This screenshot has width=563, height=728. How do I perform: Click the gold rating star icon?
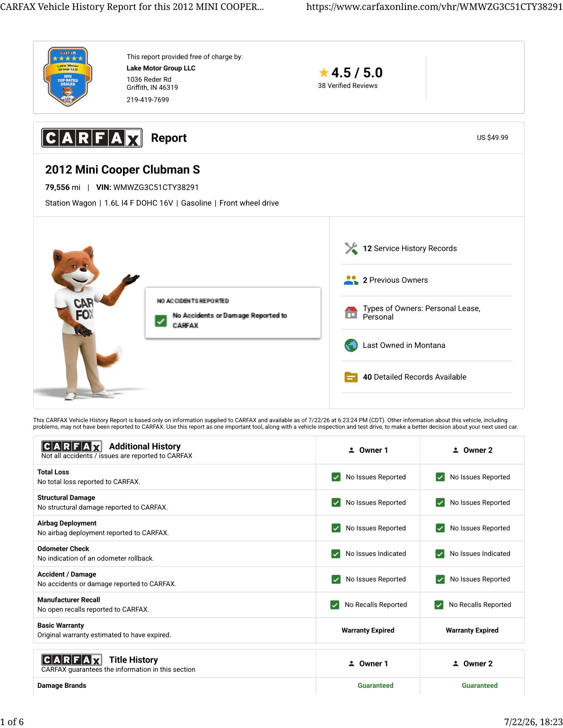point(324,73)
